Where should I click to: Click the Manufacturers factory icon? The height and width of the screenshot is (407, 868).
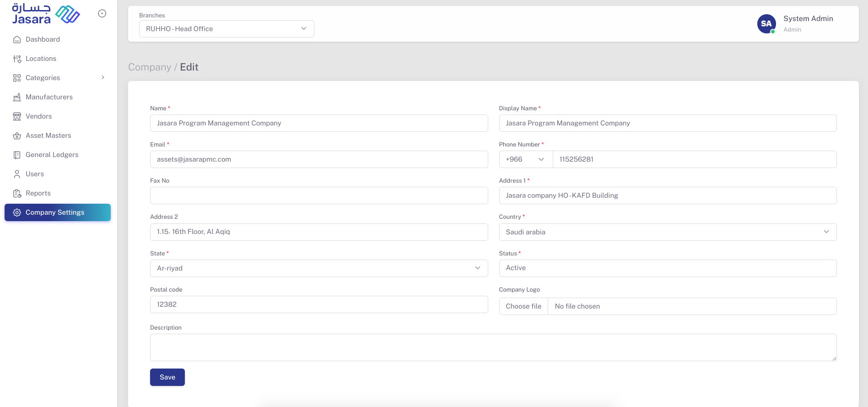[17, 97]
